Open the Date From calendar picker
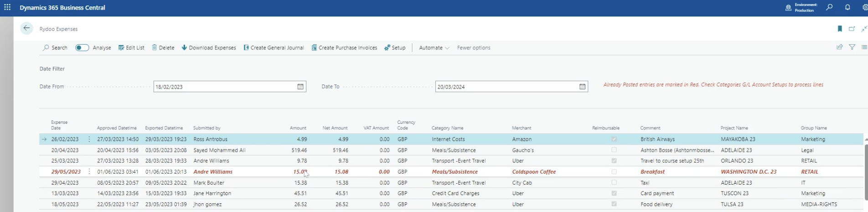This screenshot has width=868, height=212. (300, 86)
